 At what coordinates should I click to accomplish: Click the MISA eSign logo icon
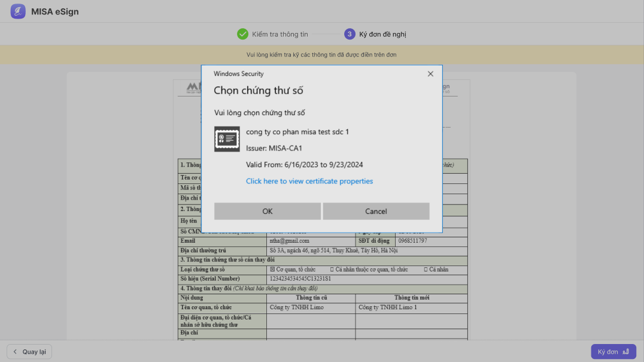(18, 11)
